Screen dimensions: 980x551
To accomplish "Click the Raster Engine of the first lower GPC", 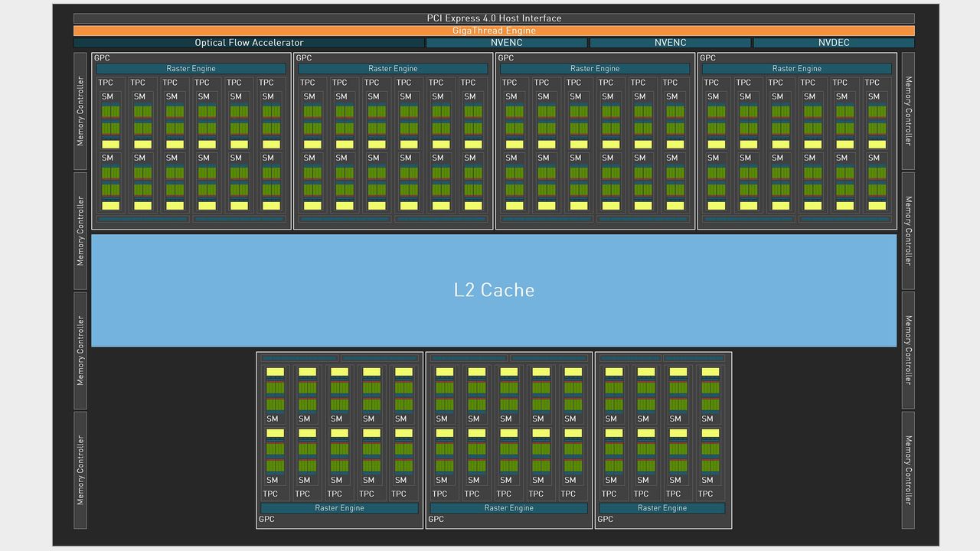I will coord(340,508).
